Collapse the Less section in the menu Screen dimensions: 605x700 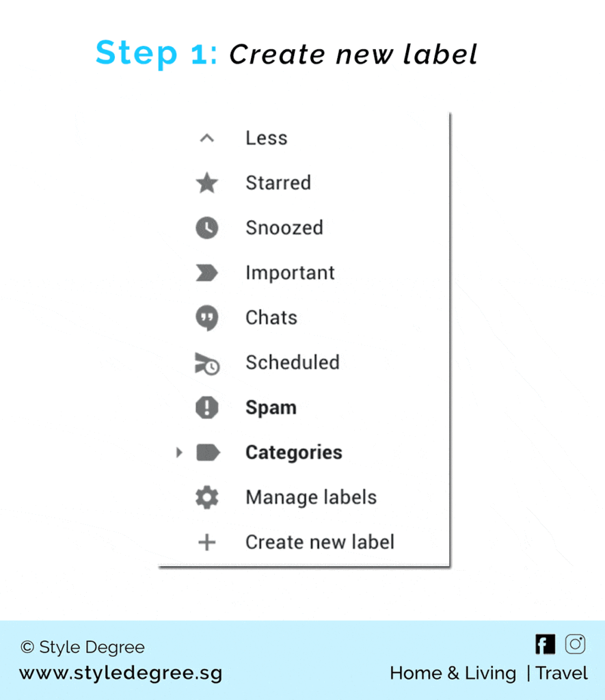(x=266, y=137)
